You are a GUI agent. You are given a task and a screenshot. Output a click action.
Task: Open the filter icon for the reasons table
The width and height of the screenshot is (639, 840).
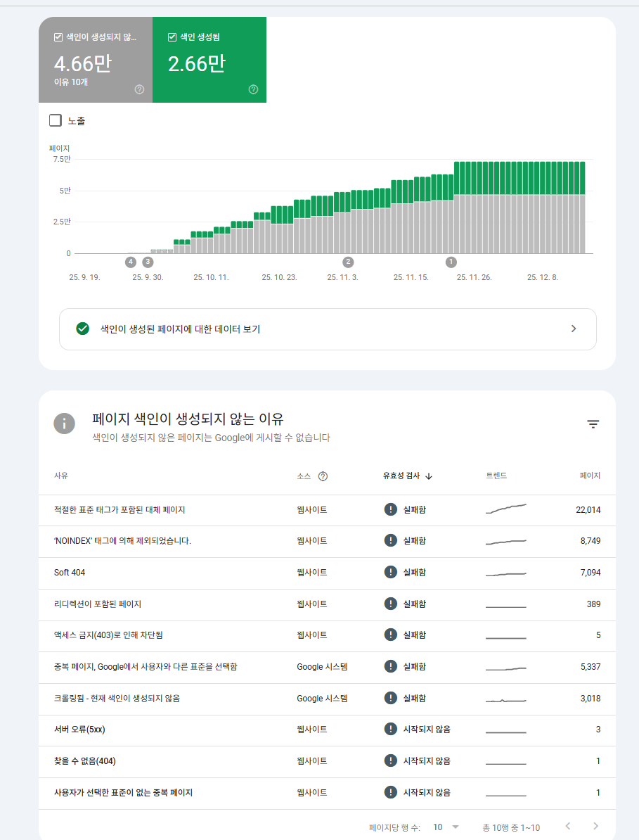593,424
